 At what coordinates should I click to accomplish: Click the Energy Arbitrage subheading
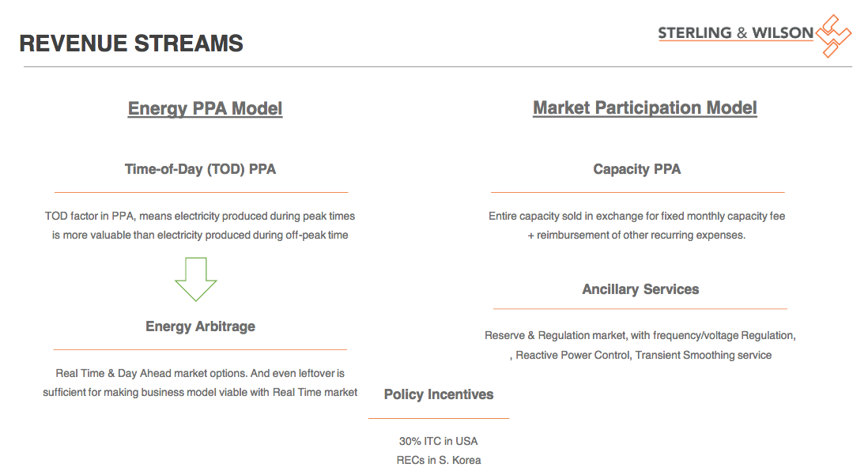(x=200, y=326)
